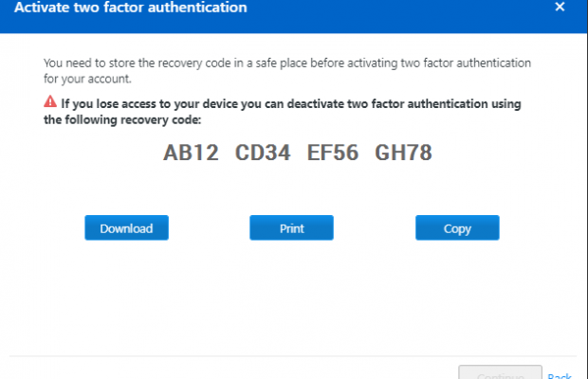Go back using the Back link
Screen dimensions: 588x379
coord(560,375)
